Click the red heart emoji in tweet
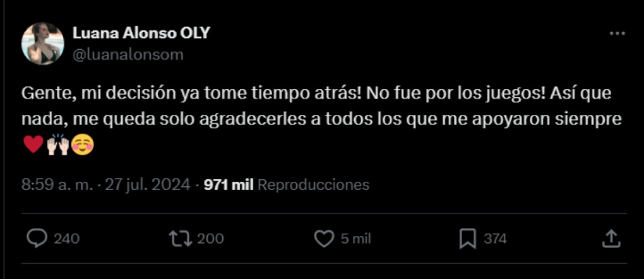This screenshot has height=279, width=644. 33,145
